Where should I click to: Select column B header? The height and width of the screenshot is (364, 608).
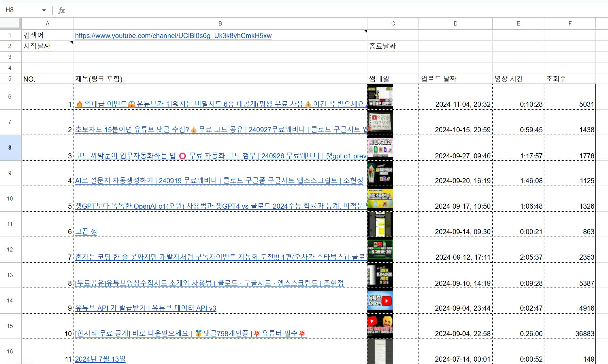point(220,23)
